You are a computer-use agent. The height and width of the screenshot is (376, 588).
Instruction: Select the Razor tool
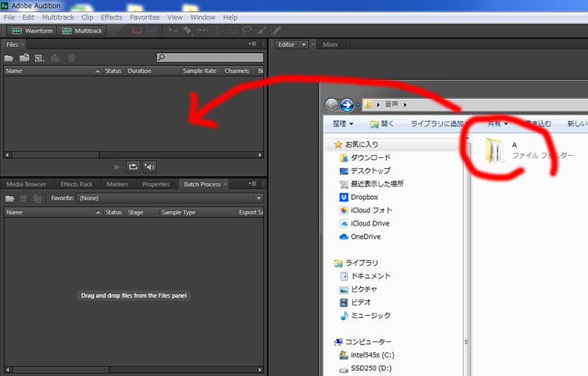(187, 30)
